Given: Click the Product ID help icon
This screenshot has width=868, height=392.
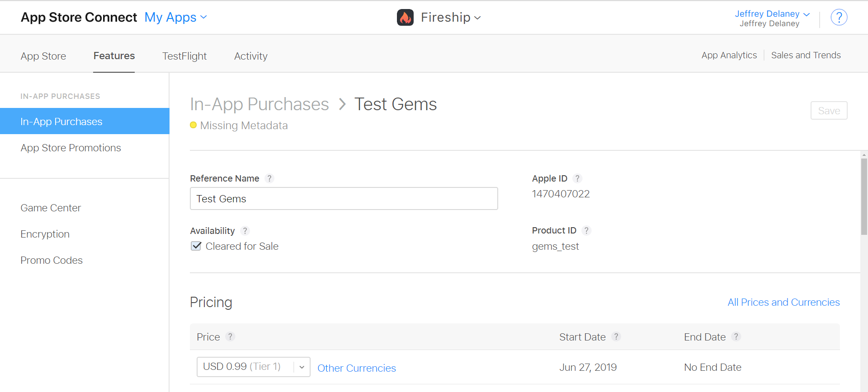Looking at the screenshot, I should (586, 230).
